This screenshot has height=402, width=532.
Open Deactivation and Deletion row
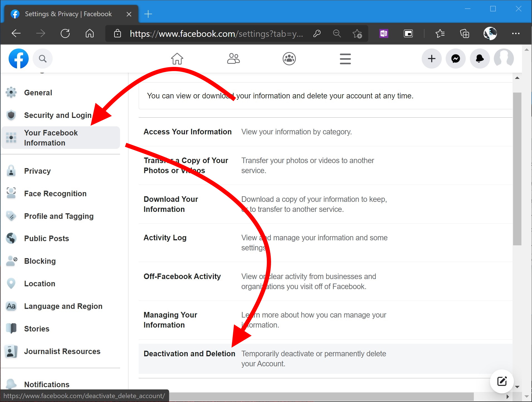click(325, 359)
